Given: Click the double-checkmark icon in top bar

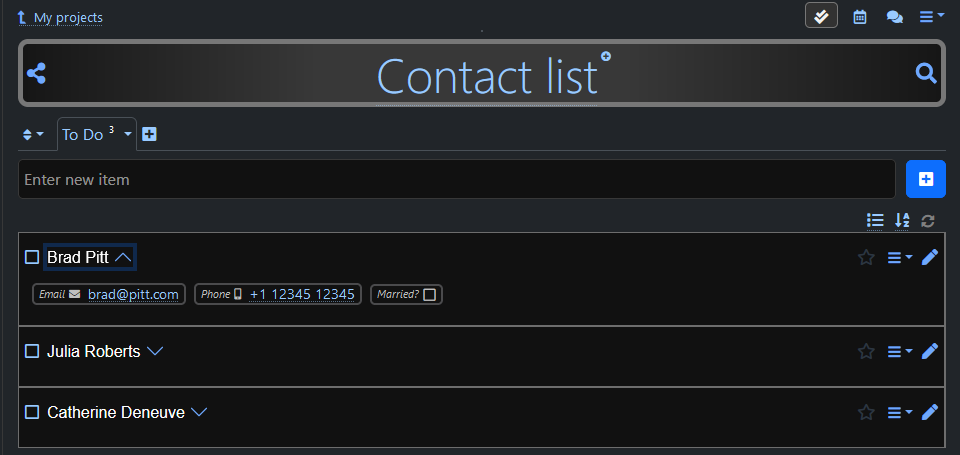Looking at the screenshot, I should tap(821, 16).
